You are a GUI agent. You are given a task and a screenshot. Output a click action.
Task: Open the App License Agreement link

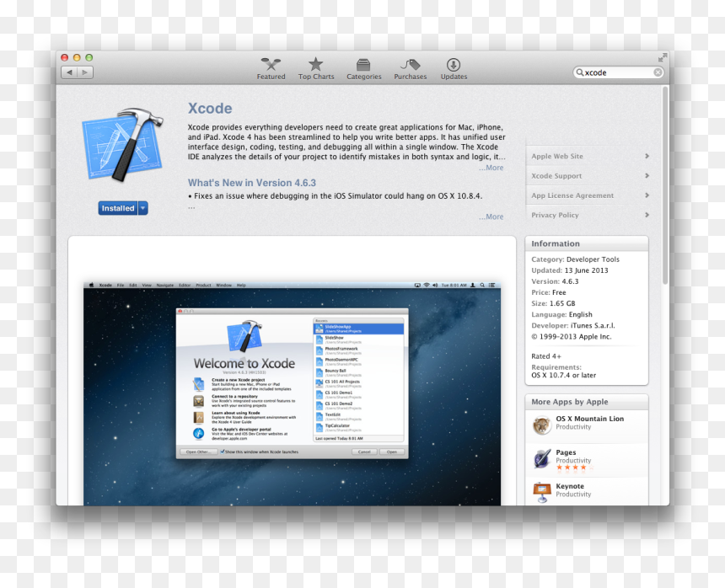tap(572, 195)
